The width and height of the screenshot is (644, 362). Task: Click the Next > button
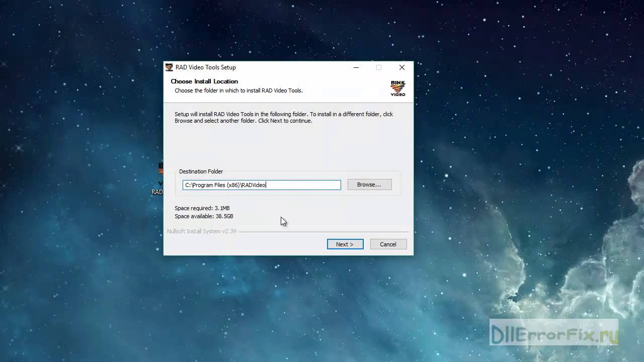[345, 244]
